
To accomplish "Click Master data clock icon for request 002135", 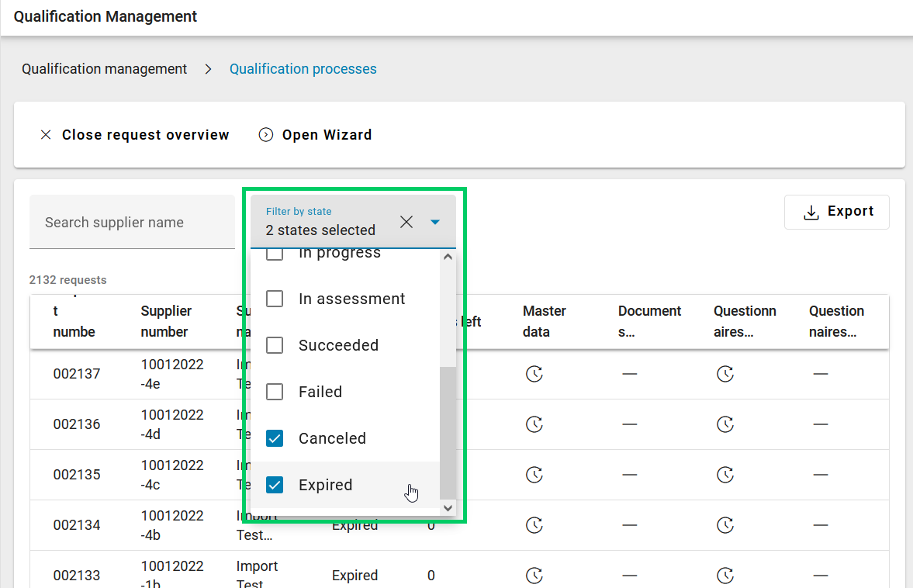I will (534, 474).
